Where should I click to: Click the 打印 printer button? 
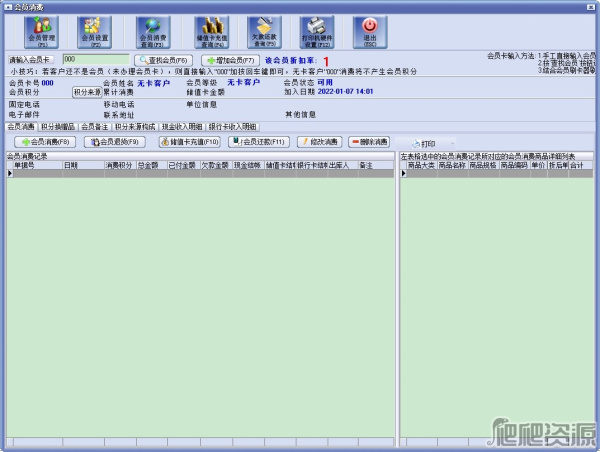(x=424, y=144)
